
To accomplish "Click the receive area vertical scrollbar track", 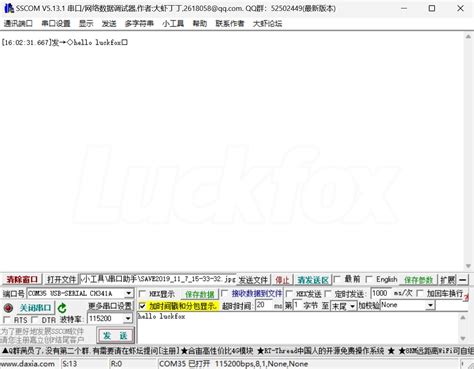I will pos(468,152).
